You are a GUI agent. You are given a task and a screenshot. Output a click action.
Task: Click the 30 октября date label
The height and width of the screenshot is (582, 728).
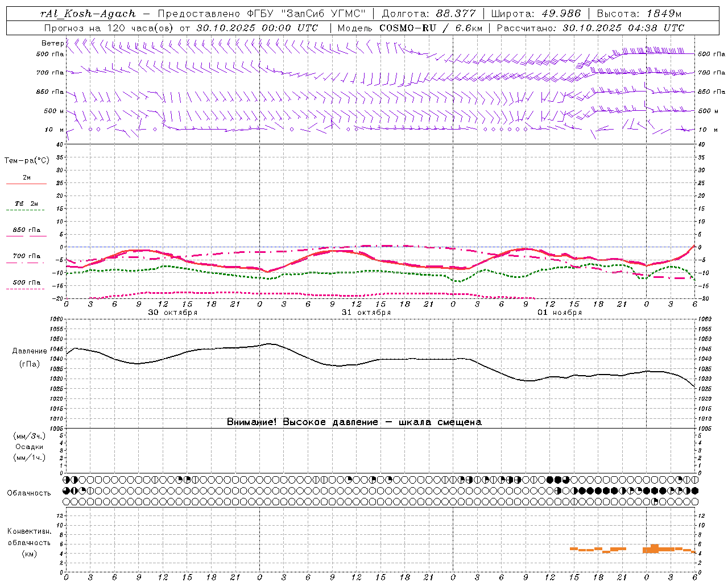point(173,313)
